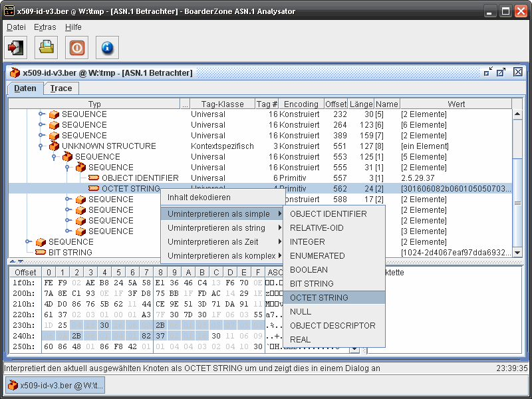Image resolution: width=532 pixels, height=399 pixels.
Task: Expand the SEQUENCE node at offset 588
Action: tap(68, 199)
